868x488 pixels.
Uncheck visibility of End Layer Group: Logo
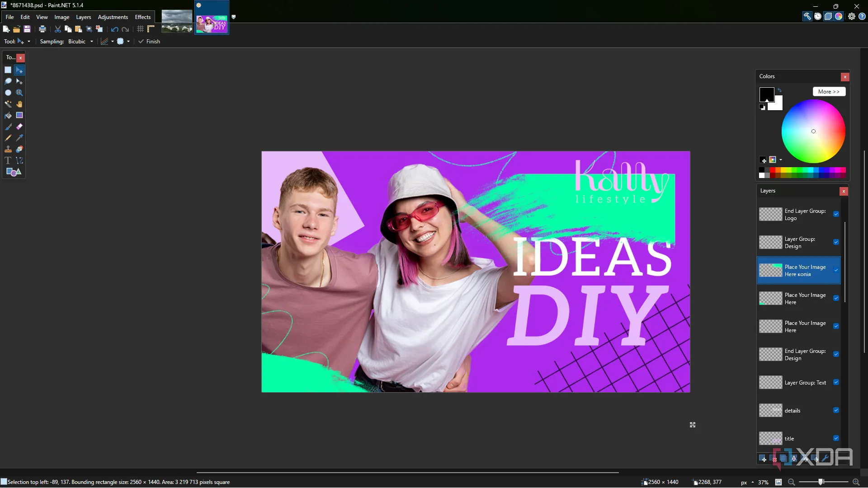[836, 214]
